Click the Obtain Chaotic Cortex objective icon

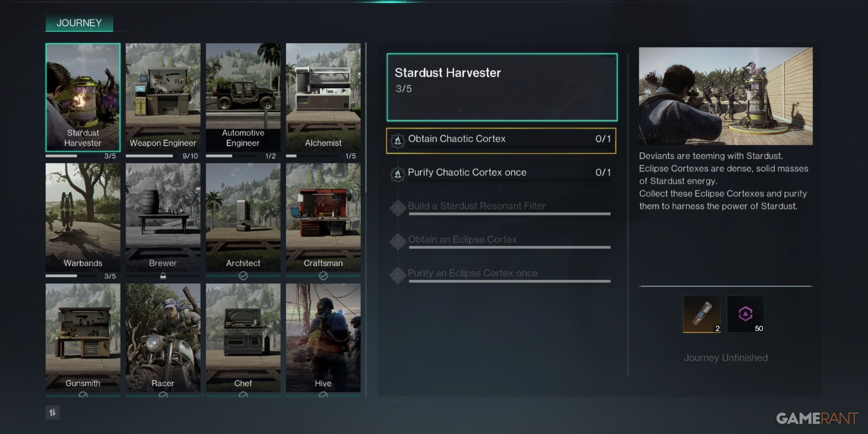(x=397, y=139)
